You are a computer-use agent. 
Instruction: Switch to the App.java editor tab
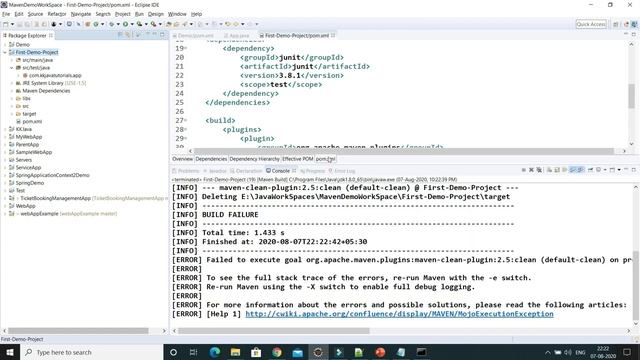pos(237,36)
